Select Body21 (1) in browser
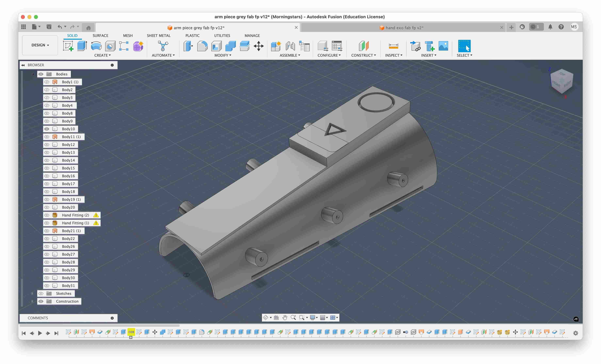 pyautogui.click(x=71, y=231)
